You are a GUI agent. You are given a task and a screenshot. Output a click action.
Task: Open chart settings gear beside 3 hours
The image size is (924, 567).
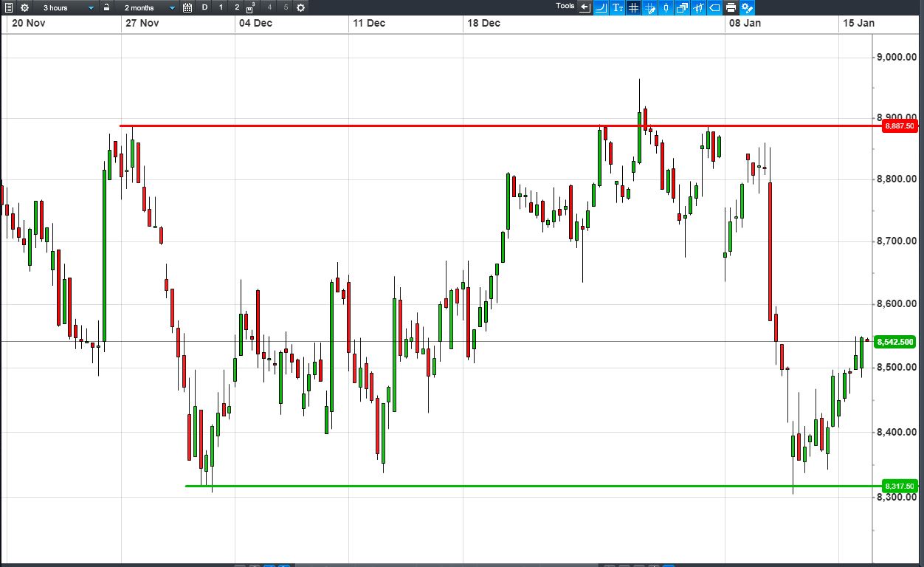pos(24,7)
